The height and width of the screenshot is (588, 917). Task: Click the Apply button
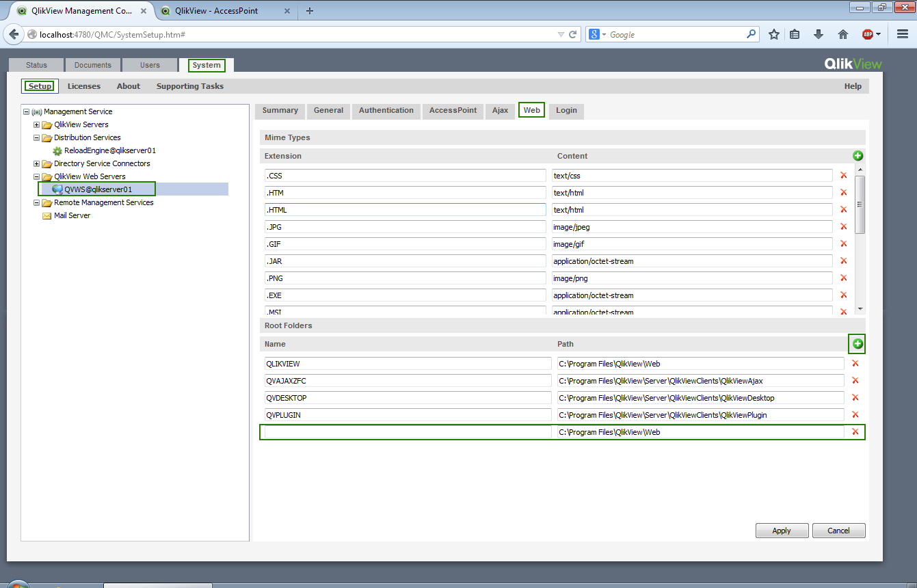pos(782,531)
